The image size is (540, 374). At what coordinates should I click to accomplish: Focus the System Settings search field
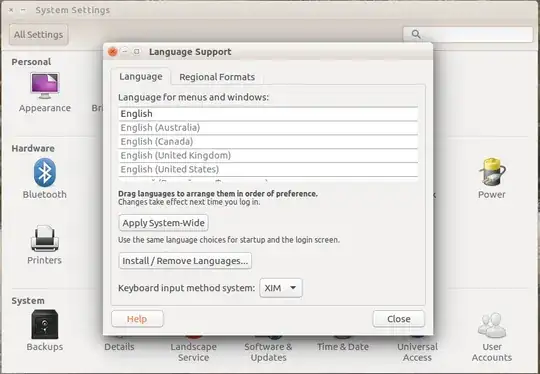click(468, 34)
